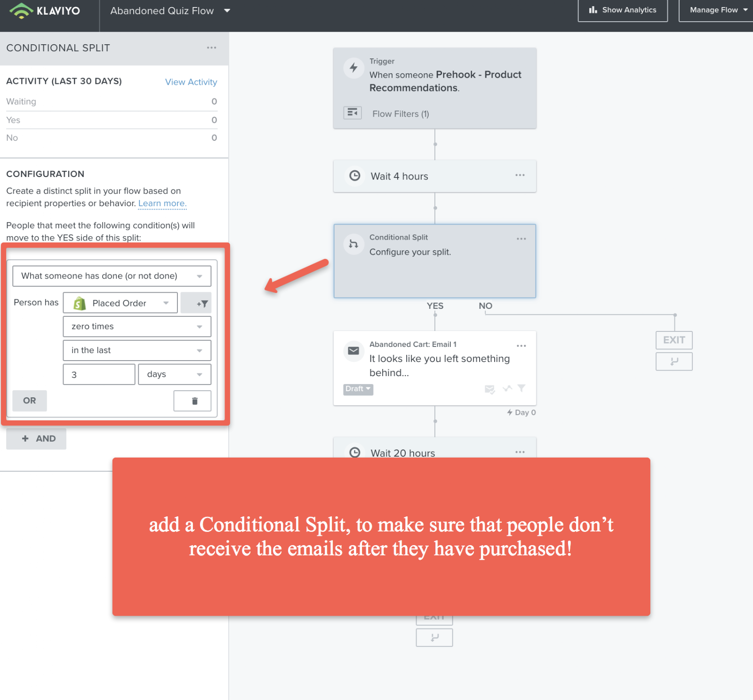The width and height of the screenshot is (753, 700).
Task: Click the Flow Filters icon
Action: pyautogui.click(x=352, y=113)
